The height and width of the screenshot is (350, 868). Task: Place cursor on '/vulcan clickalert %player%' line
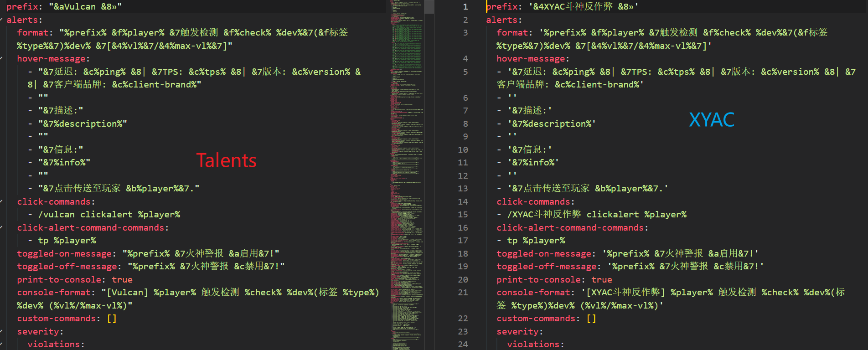click(109, 215)
